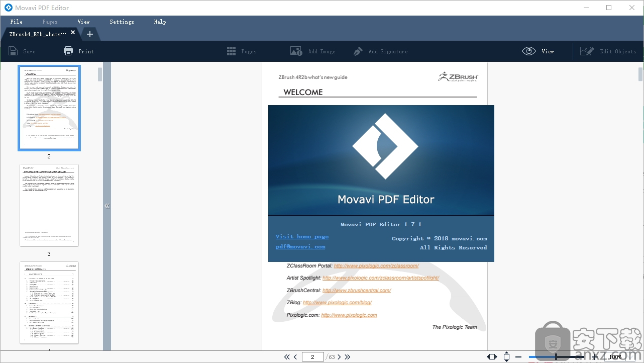
Task: Zoom out with the minus button
Action: coord(518,357)
